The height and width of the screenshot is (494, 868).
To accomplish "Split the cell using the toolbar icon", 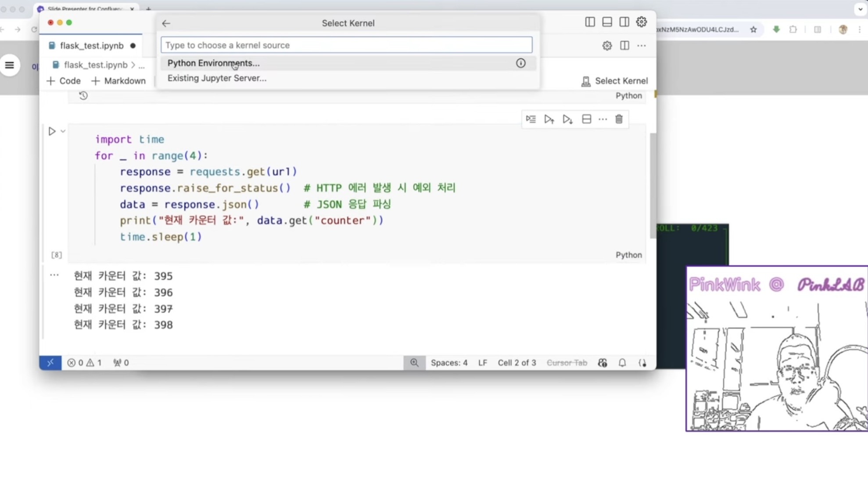I will click(586, 119).
